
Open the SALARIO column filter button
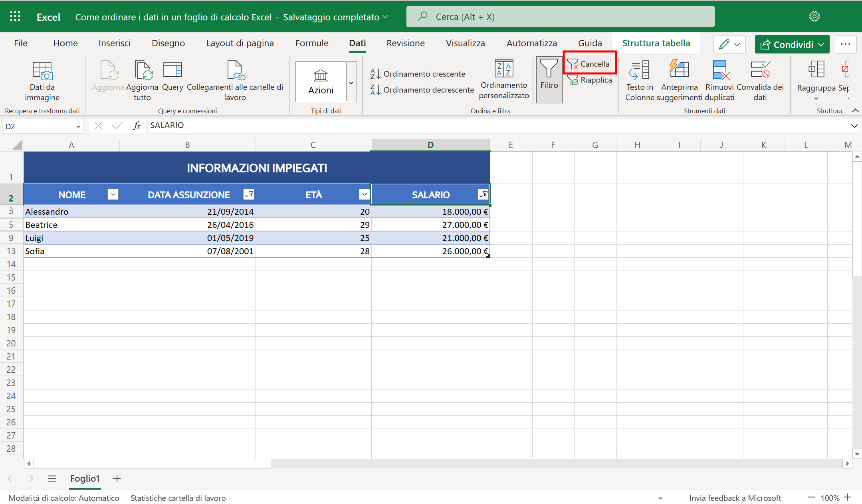(483, 194)
